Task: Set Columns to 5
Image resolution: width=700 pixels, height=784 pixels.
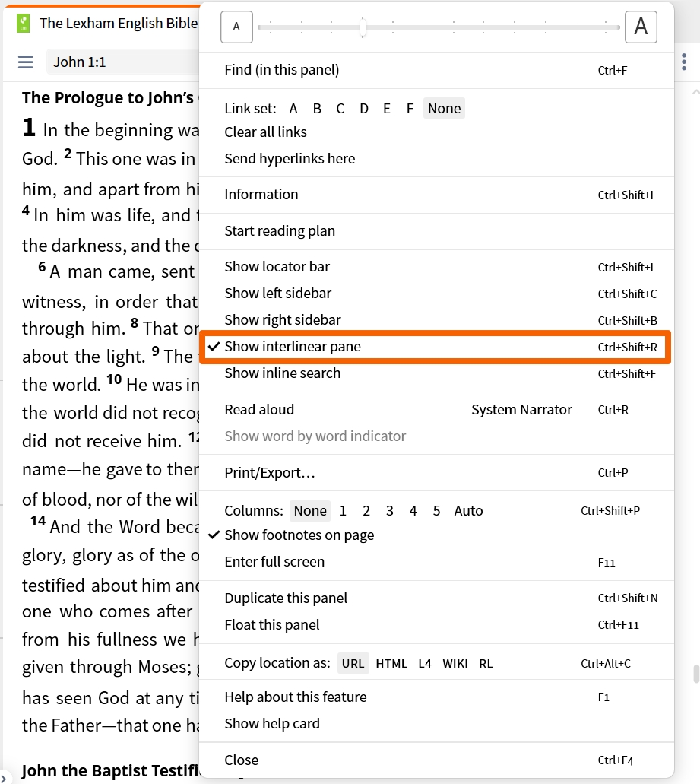Action: click(x=437, y=511)
